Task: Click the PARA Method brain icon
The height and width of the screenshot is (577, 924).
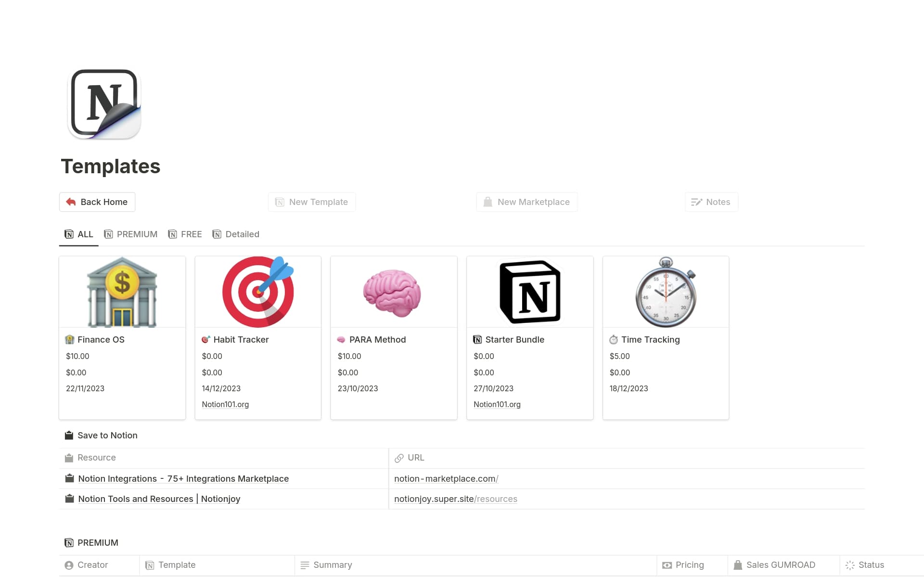Action: point(392,293)
